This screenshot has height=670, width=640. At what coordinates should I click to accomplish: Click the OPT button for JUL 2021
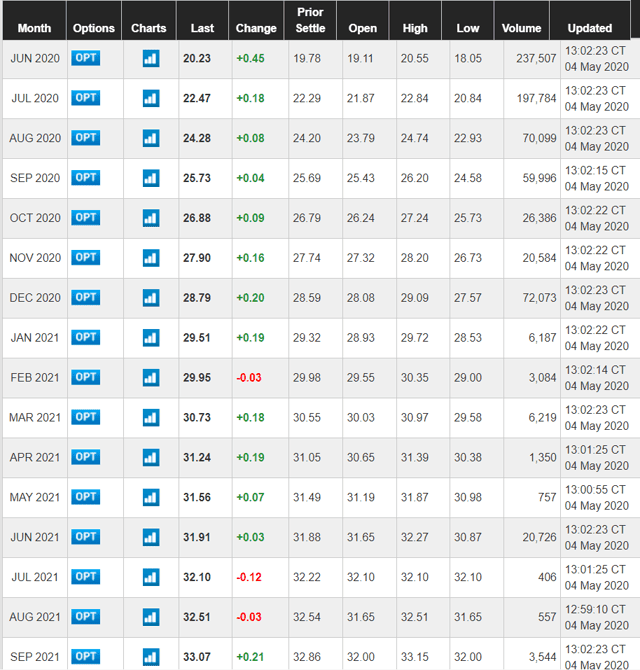85,576
